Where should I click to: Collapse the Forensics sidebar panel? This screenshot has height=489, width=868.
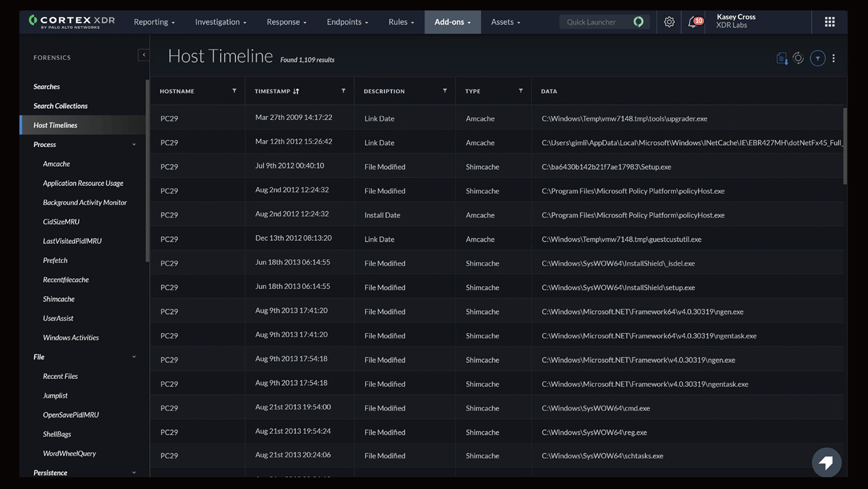tap(143, 55)
